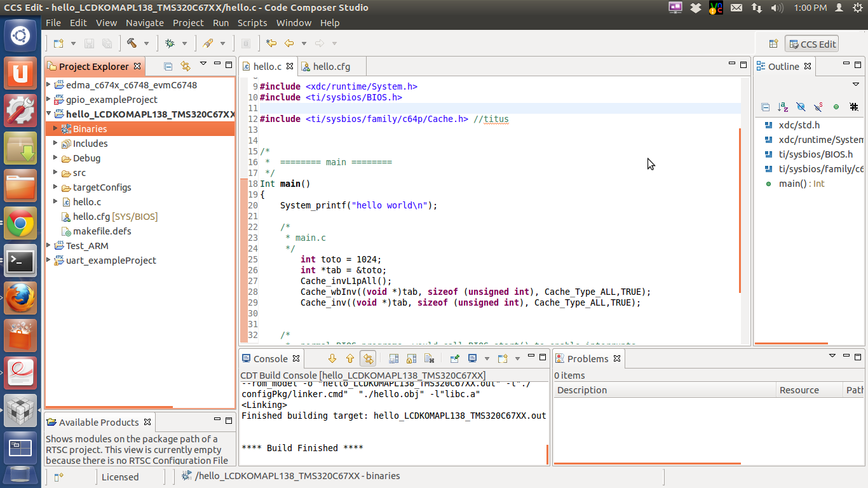Expand the Test_ARM project
Viewport: 868px width, 488px height.
tap(49, 245)
